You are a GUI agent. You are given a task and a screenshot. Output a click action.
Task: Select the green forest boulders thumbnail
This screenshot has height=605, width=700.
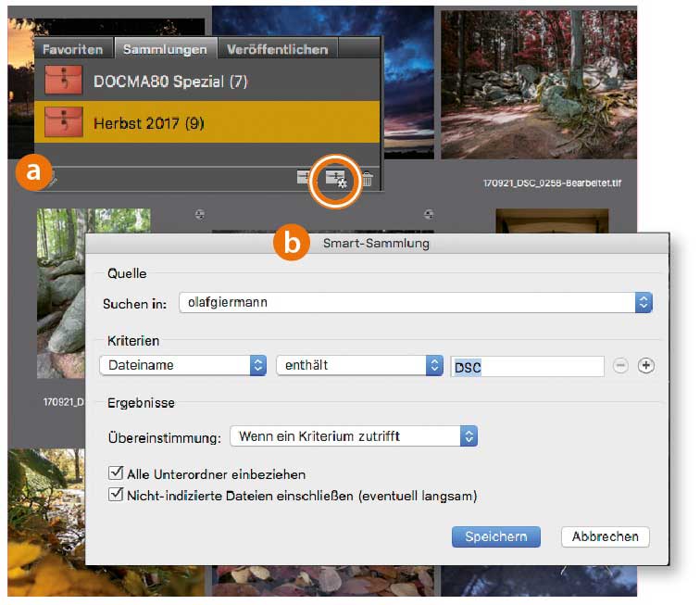61,294
